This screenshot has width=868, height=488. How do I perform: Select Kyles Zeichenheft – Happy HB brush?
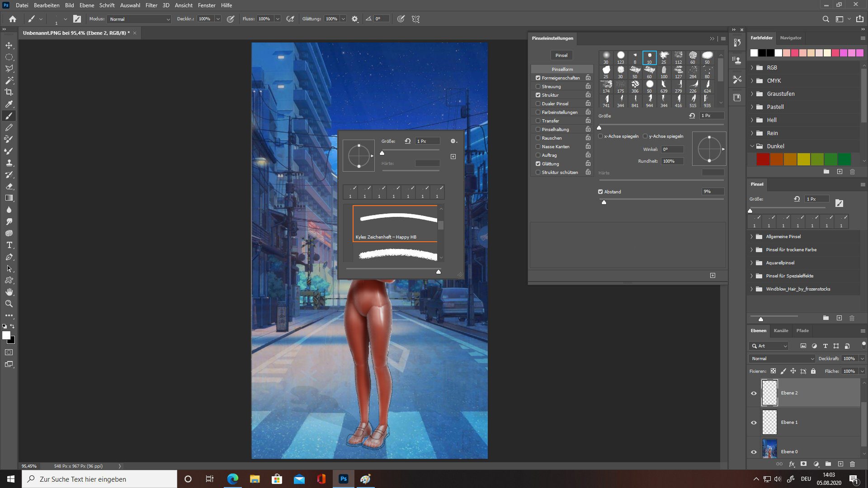point(395,224)
